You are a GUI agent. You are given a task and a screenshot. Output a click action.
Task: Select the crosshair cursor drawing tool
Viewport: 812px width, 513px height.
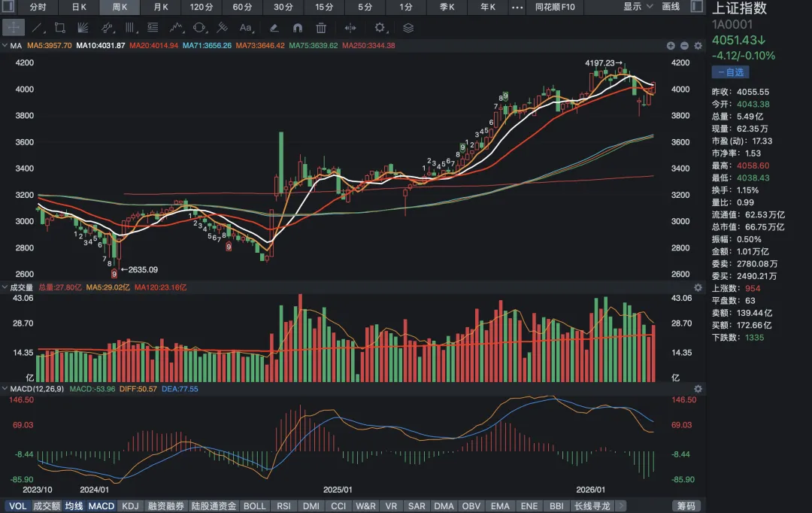(13, 28)
